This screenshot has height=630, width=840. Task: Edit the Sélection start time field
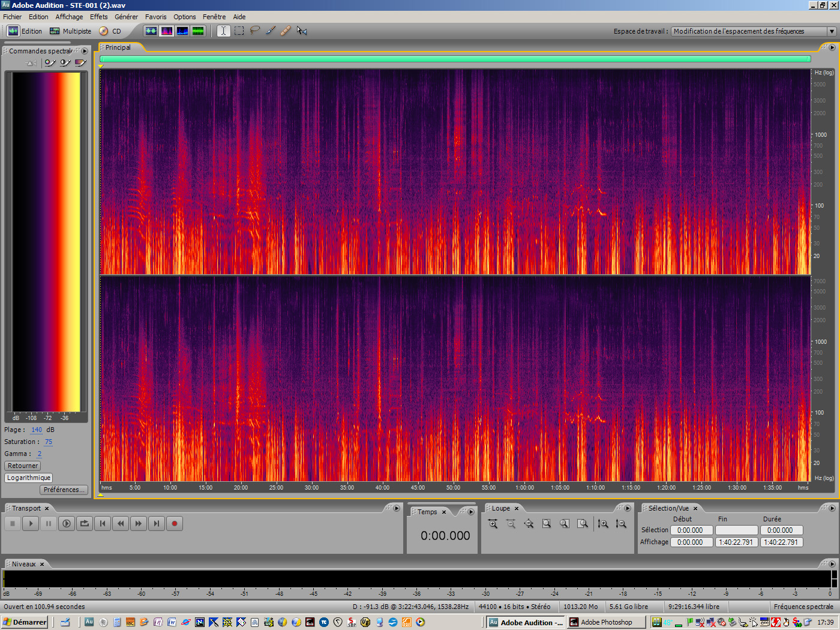[691, 530]
